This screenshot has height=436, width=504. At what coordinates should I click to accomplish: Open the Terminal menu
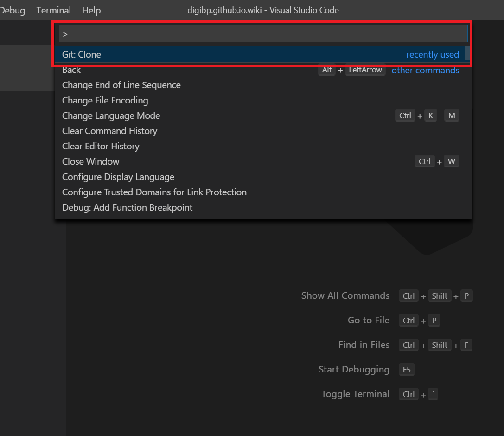pyautogui.click(x=53, y=10)
